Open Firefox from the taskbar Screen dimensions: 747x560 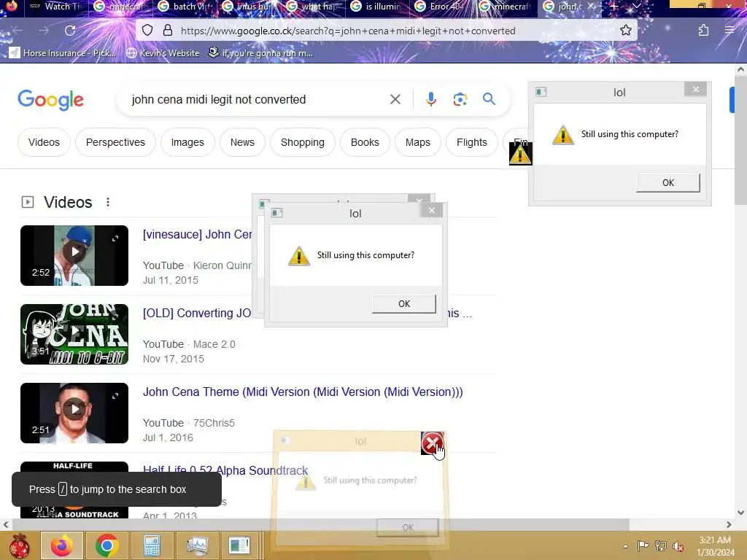coord(62,545)
